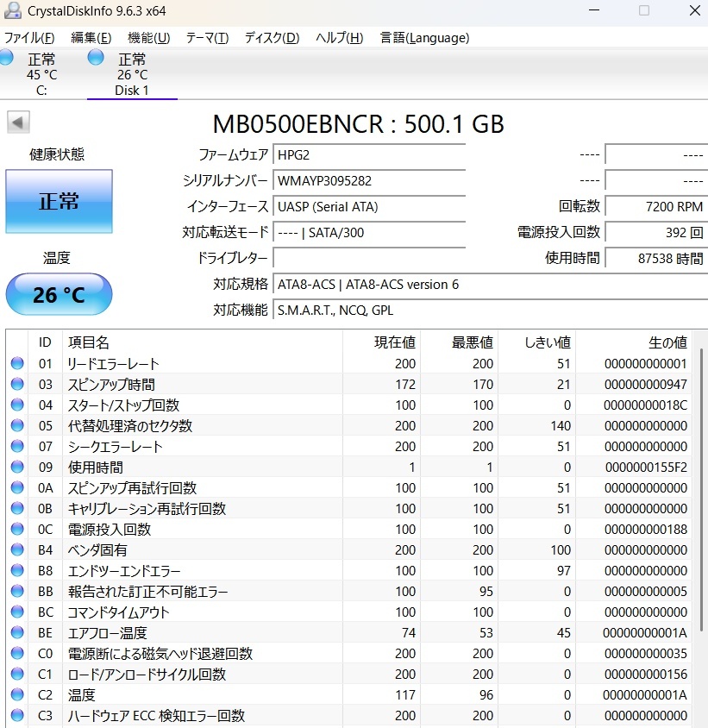Click the blue dot beside ハードウェア ECC 検知エラー回数
The image size is (708, 728).
pos(17,716)
